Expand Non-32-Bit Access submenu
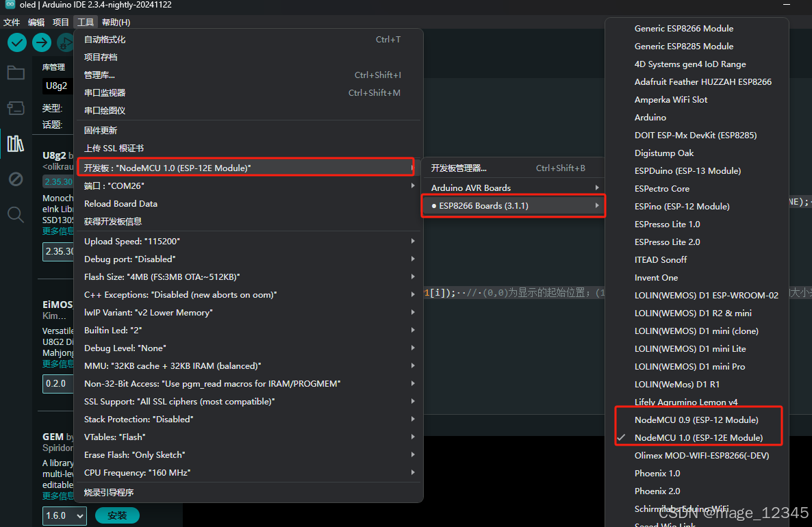The width and height of the screenshot is (812, 527). [249, 383]
